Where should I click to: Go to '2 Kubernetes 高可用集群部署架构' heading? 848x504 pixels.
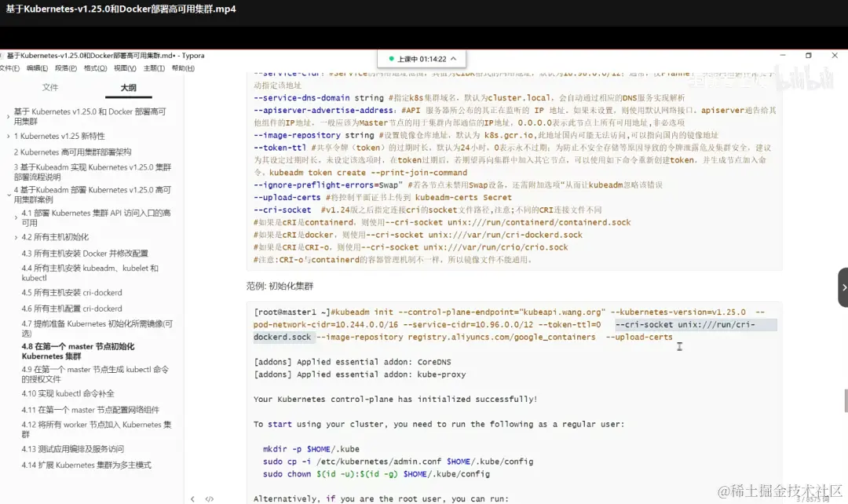[x=72, y=152]
